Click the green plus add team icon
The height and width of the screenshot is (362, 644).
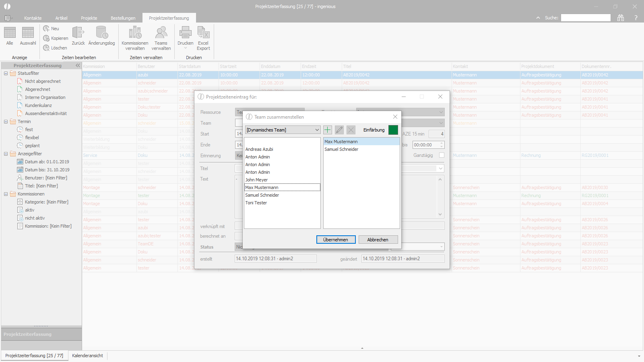[x=328, y=130]
